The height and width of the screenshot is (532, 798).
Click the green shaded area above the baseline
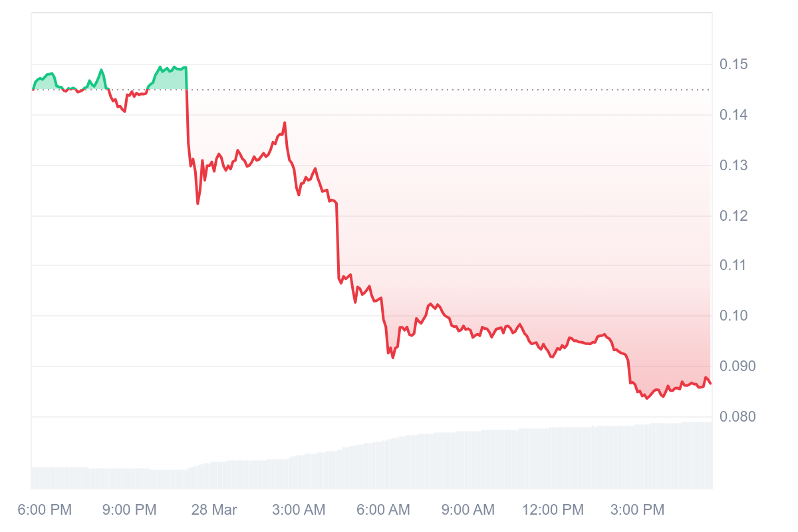[172, 80]
